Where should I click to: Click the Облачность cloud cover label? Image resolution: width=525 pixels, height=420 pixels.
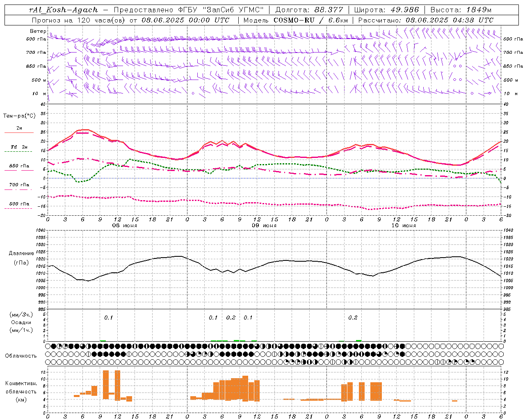tap(21, 356)
